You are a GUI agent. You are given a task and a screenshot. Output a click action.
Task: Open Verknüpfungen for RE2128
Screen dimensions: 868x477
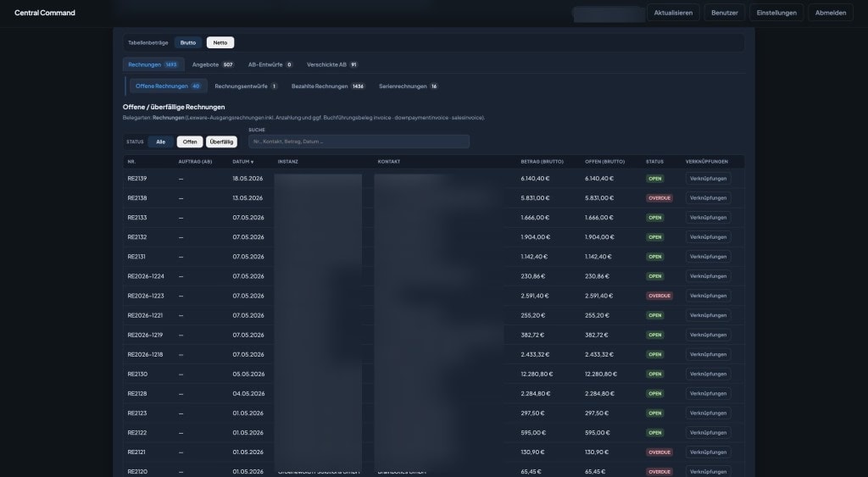click(708, 393)
